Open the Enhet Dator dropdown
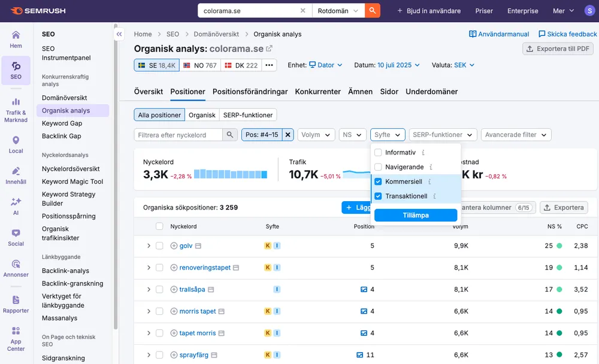599x364 pixels. click(x=325, y=65)
